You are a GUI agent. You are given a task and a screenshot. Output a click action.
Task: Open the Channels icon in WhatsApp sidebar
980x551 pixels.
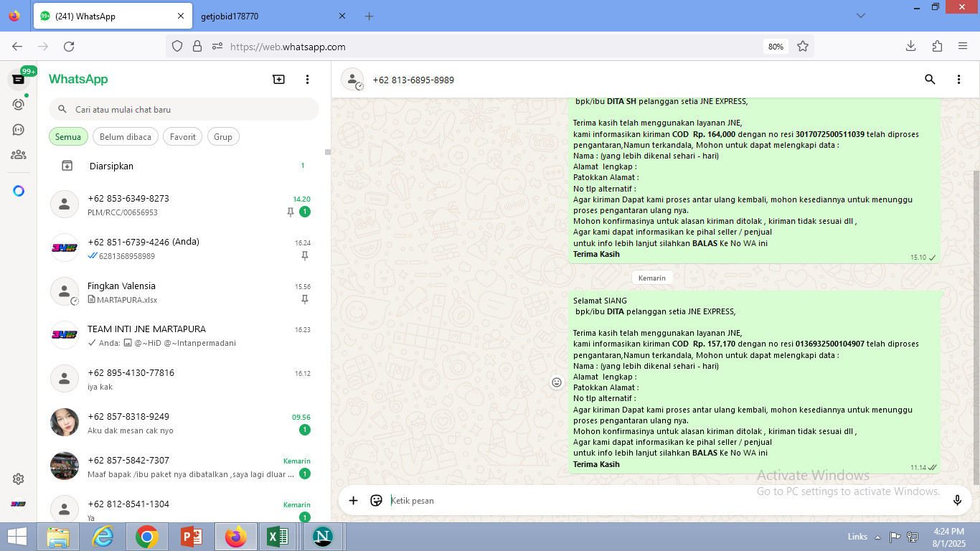coord(19,129)
